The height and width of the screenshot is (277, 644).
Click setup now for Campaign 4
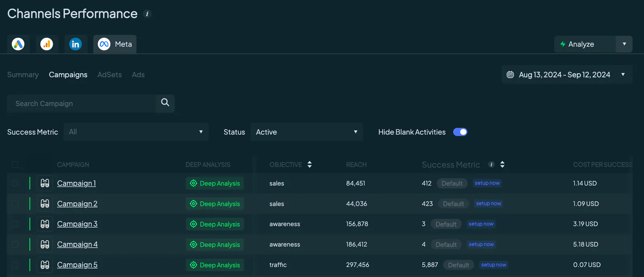481,244
